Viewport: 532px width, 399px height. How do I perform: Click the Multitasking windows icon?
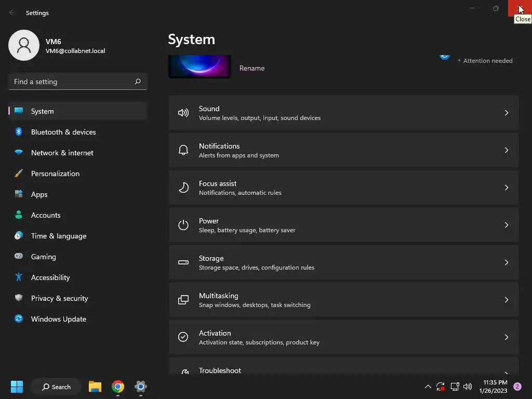click(183, 300)
